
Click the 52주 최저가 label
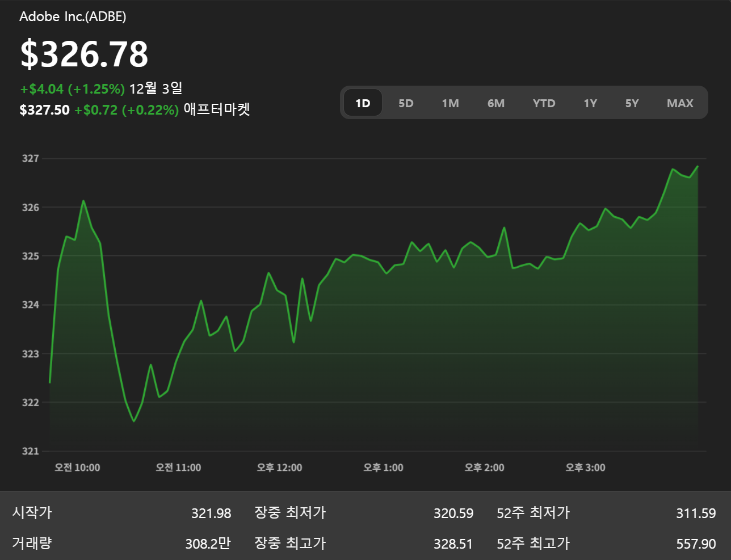tap(533, 513)
